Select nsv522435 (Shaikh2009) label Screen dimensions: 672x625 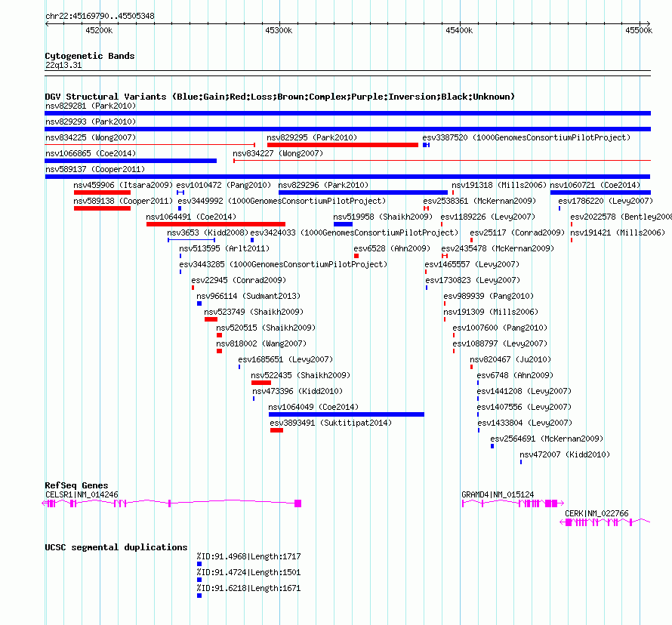point(301,375)
